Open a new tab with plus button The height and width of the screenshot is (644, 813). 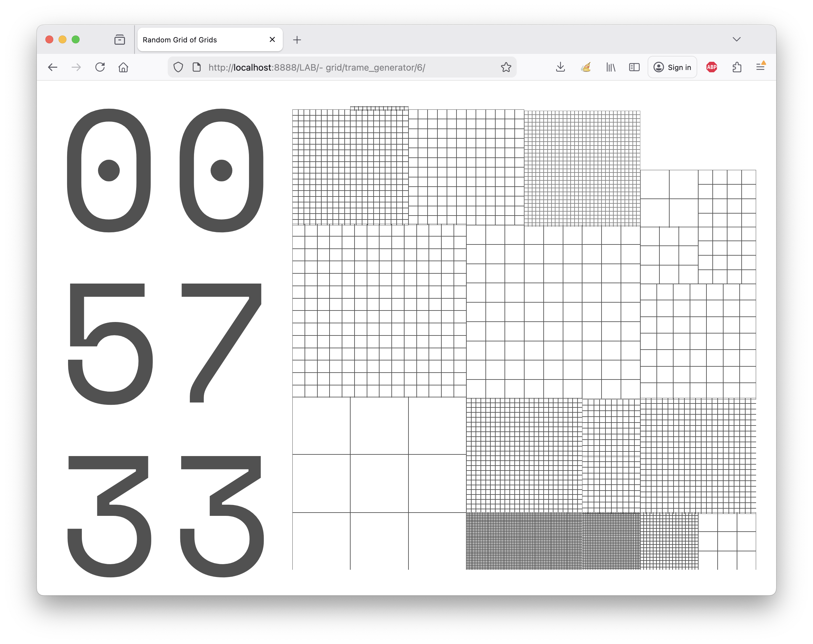pos(297,40)
